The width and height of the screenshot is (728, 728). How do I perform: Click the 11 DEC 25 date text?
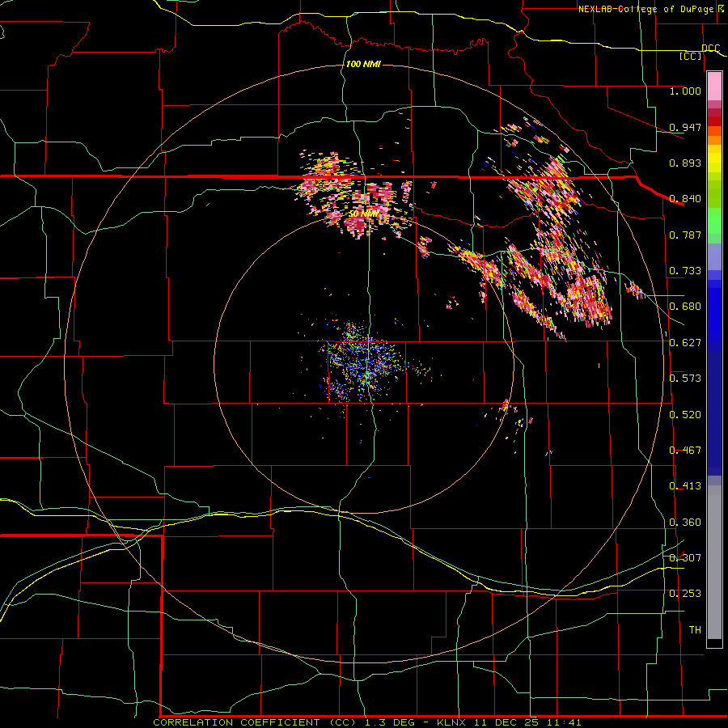click(x=506, y=722)
